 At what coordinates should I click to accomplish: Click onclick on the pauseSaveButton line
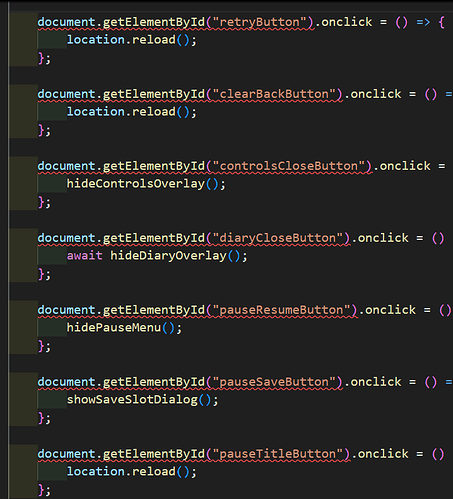pyautogui.click(x=376, y=382)
